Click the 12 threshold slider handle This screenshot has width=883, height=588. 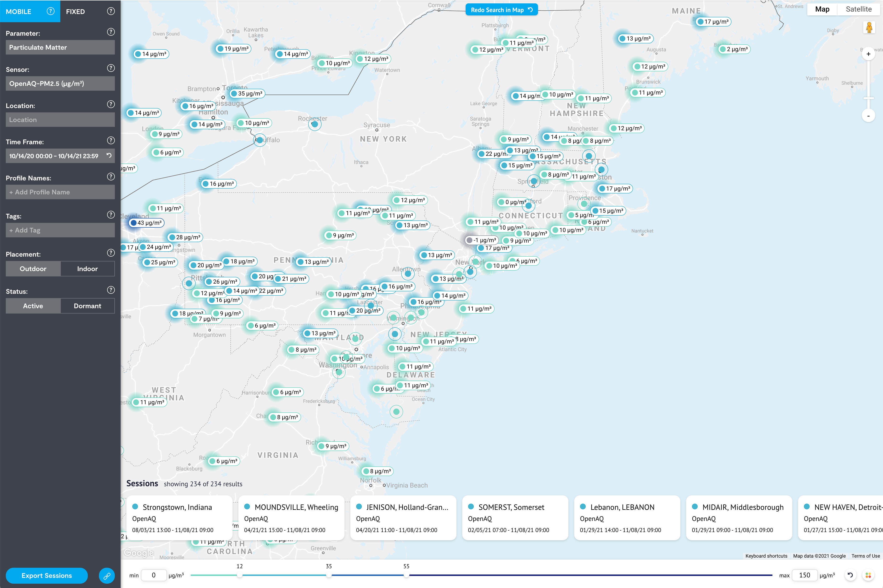[x=239, y=575]
